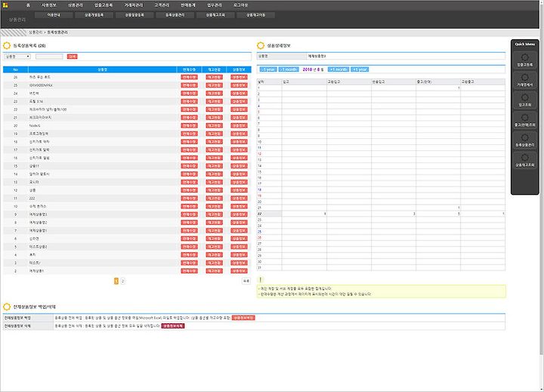
Task: Open the 상품명 search type dropdown
Action: coord(17,57)
